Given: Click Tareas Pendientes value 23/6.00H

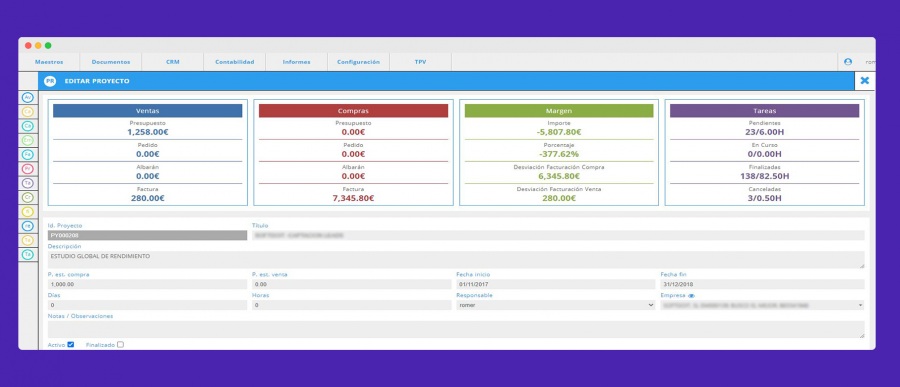Looking at the screenshot, I should click(765, 132).
